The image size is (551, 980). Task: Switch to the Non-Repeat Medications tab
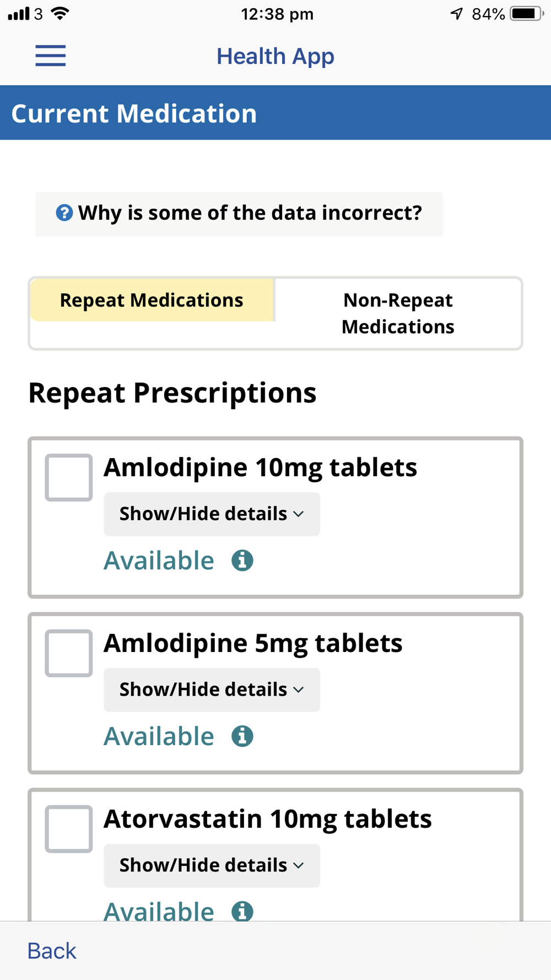coord(398,314)
